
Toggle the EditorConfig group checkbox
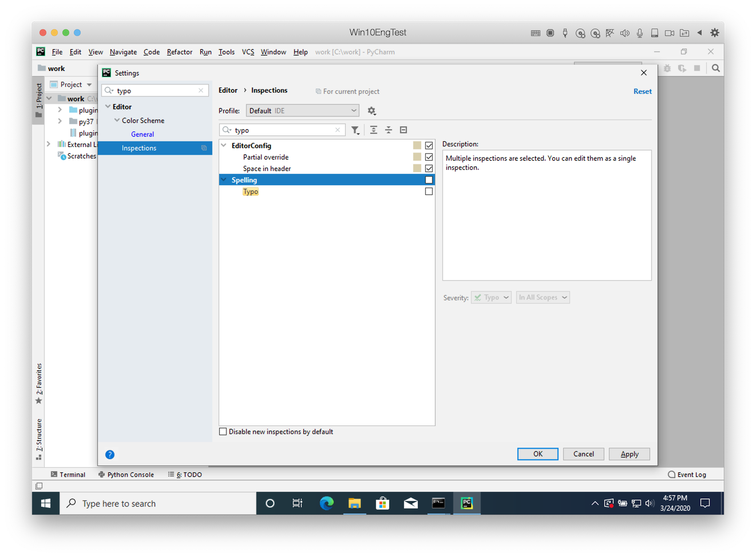point(429,145)
